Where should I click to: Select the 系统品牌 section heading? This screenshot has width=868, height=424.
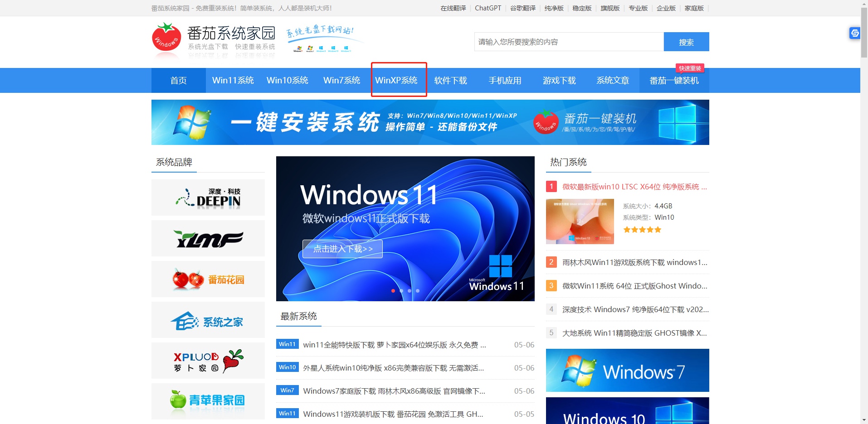(x=174, y=162)
